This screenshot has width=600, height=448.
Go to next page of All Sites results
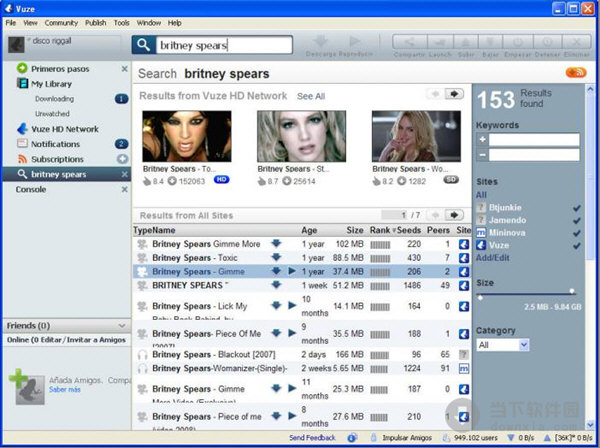(x=454, y=215)
